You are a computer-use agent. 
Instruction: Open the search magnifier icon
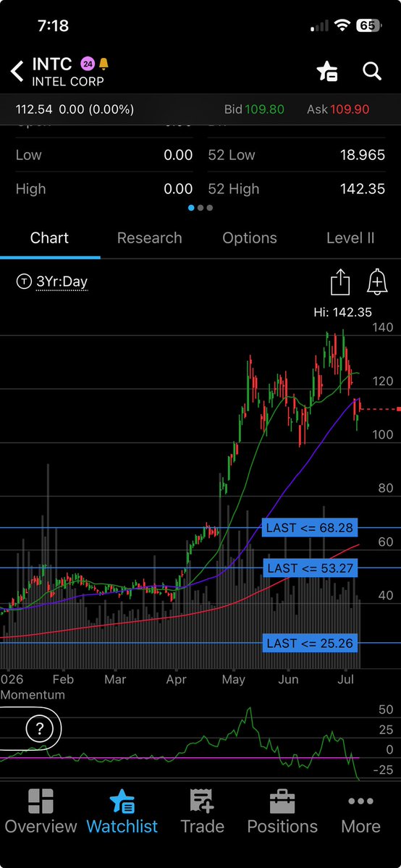pos(371,72)
